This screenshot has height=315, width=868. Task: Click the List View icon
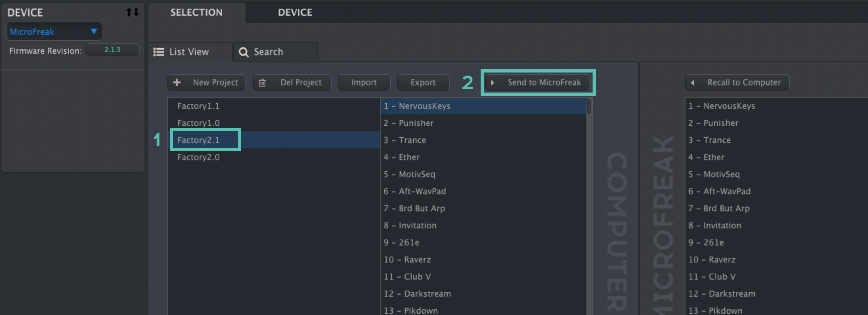point(159,52)
